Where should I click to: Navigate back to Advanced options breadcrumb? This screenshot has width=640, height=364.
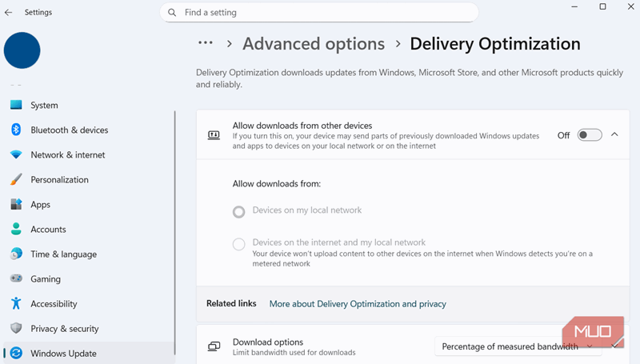click(x=314, y=44)
